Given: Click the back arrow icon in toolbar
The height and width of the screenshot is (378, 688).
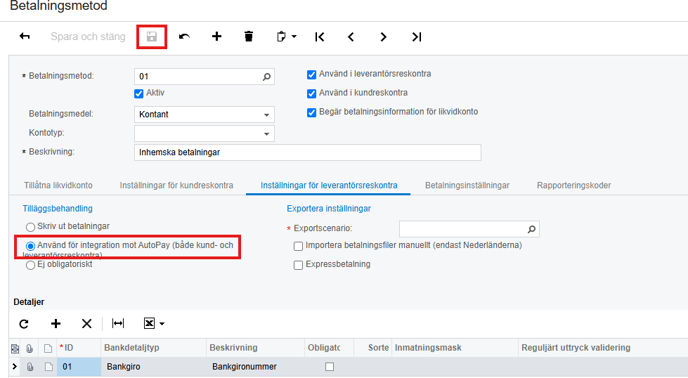Looking at the screenshot, I should 25,36.
